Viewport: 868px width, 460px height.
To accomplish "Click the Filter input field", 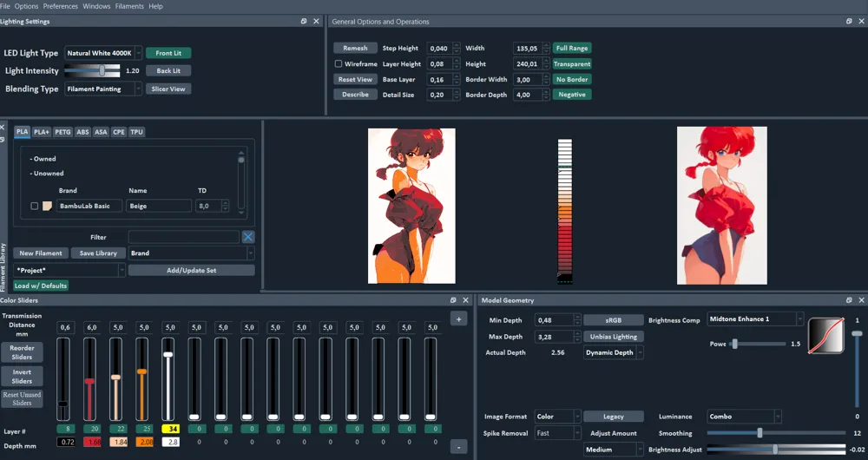I will pyautogui.click(x=184, y=237).
